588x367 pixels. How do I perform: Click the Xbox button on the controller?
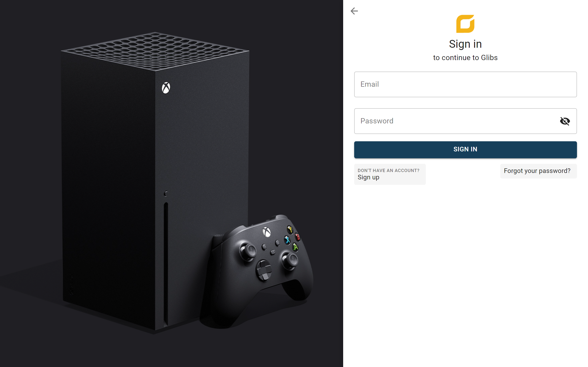click(x=266, y=232)
